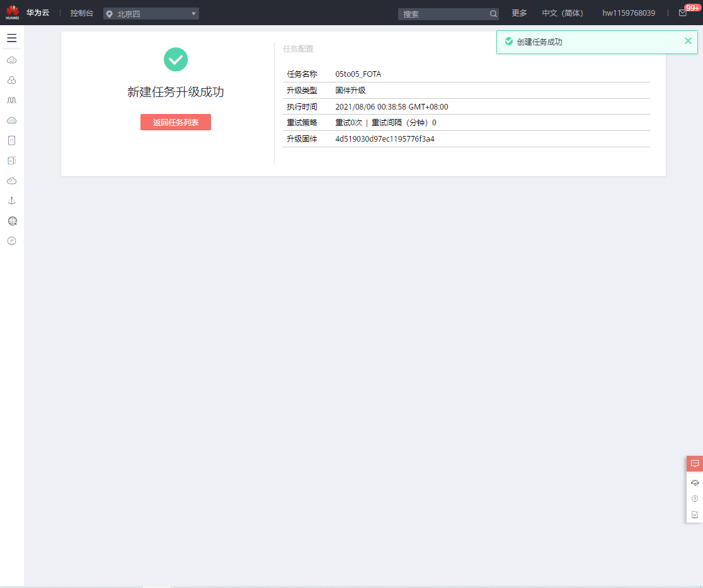Click the pyramid-shaped sidebar icon
The height and width of the screenshot is (588, 703).
(12, 201)
